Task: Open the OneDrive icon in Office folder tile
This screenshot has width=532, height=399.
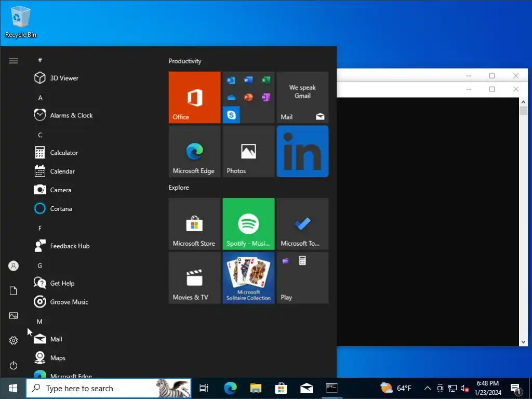Action: point(231,97)
